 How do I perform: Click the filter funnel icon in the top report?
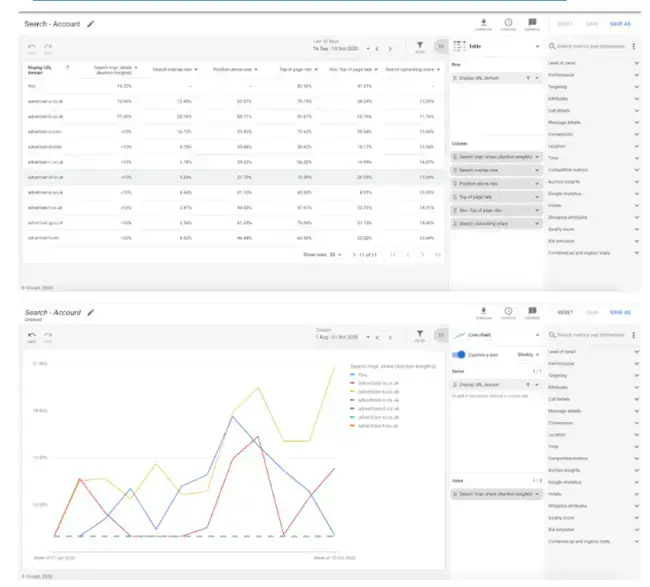coord(420,46)
